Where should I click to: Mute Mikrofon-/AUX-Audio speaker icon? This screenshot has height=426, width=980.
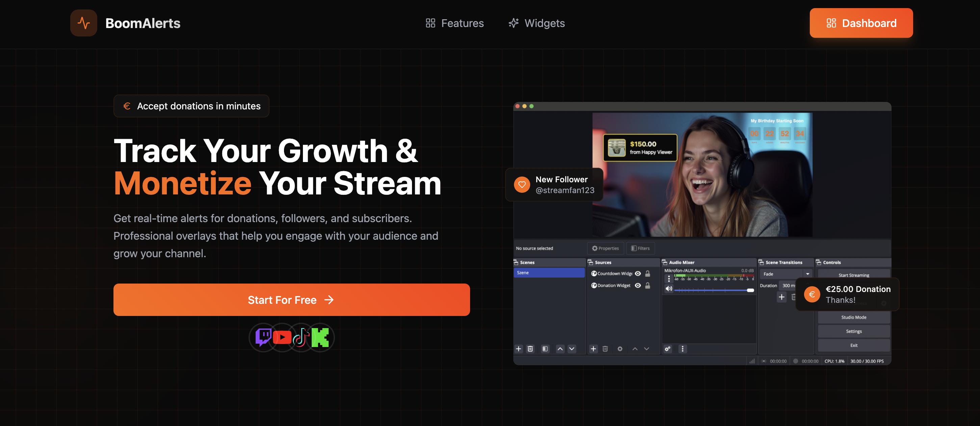669,289
